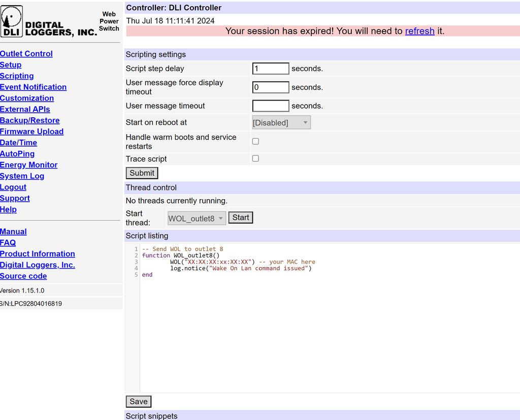The image size is (520, 420).
Task: Open the Outlet Control page
Action: pyautogui.click(x=26, y=54)
